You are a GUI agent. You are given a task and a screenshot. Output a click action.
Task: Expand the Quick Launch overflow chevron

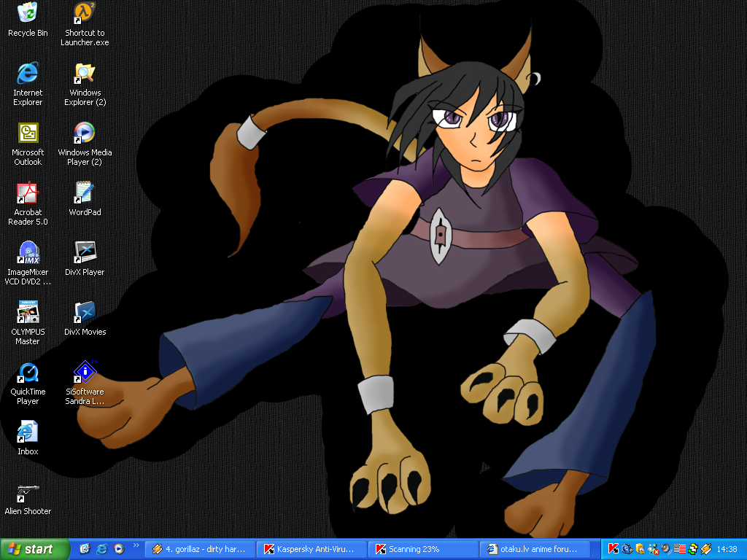pos(136,545)
